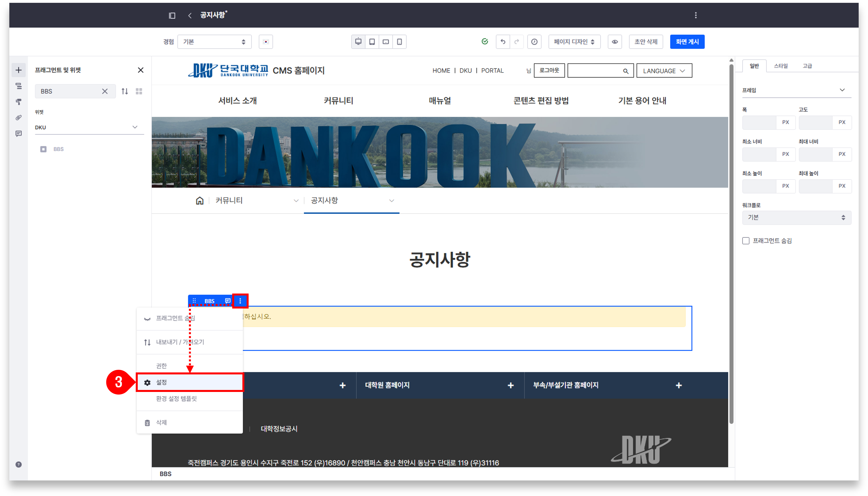Screen dimensions: 868x496
Task: Select the tablet viewport size icon
Action: (372, 42)
